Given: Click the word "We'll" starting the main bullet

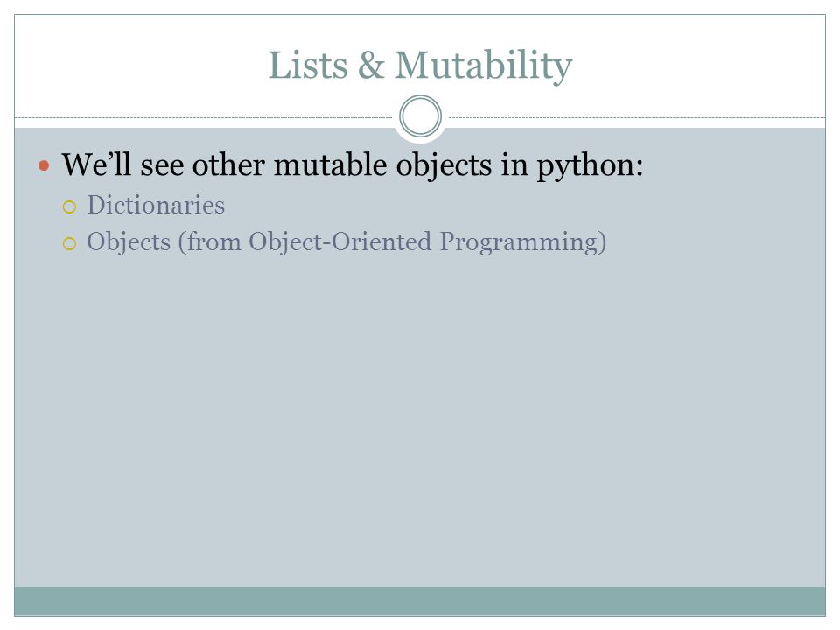Looking at the screenshot, I should click(96, 164).
